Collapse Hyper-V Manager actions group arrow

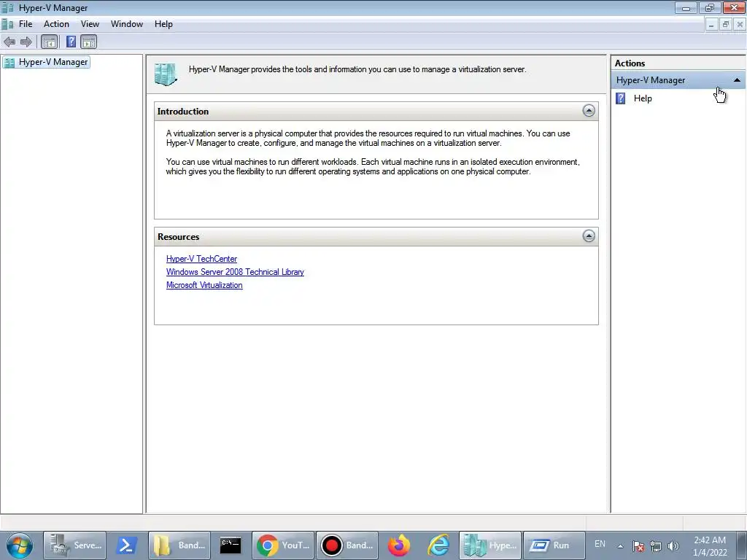(x=737, y=80)
